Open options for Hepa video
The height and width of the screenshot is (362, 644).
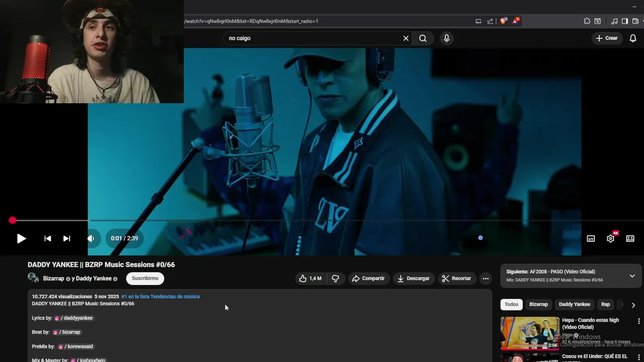(639, 321)
